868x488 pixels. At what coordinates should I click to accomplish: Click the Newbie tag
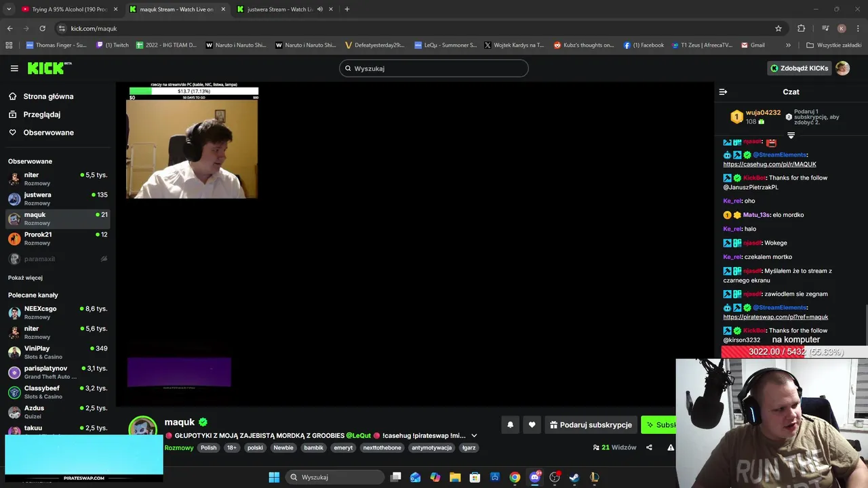[283, 447]
